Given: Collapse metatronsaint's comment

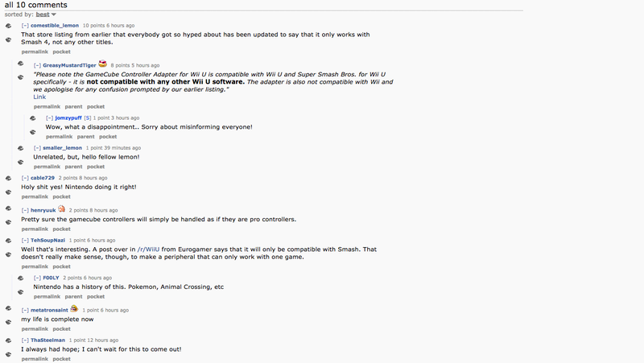Looking at the screenshot, I should pyautogui.click(x=25, y=311).
